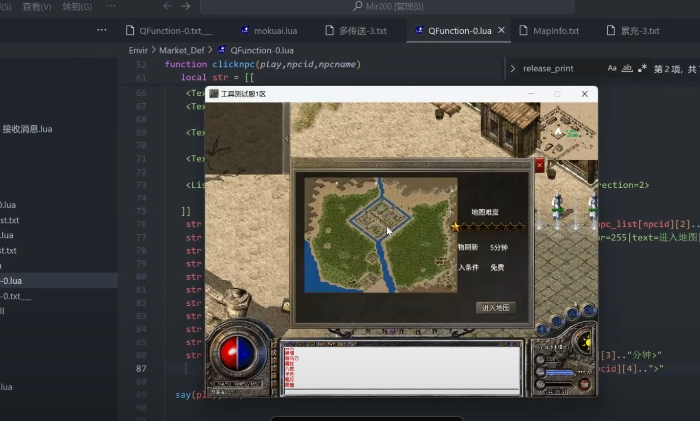Expand the replace chevron in find widget
The image size is (700, 421).
point(512,69)
